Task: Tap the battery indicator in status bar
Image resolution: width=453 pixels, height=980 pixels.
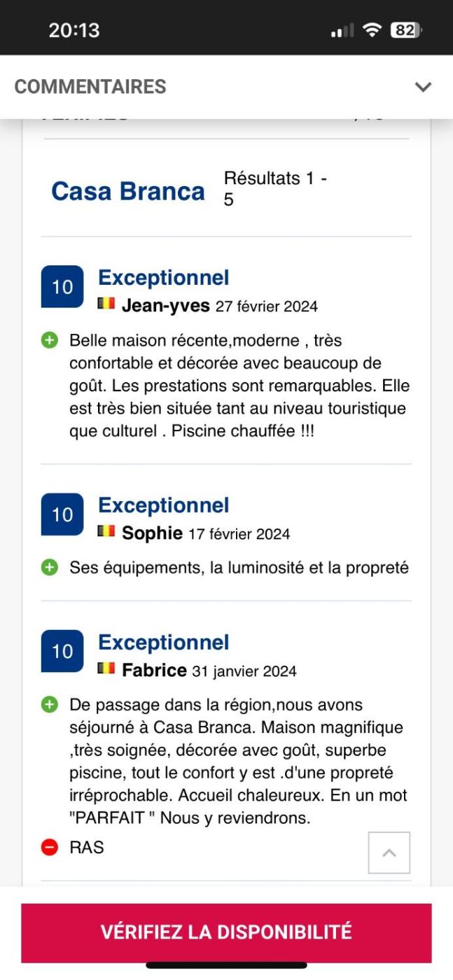Action: [405, 30]
